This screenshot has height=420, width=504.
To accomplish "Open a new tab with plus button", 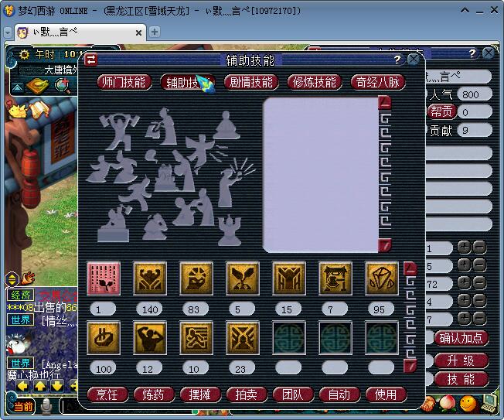I will pyautogui.click(x=155, y=32).
